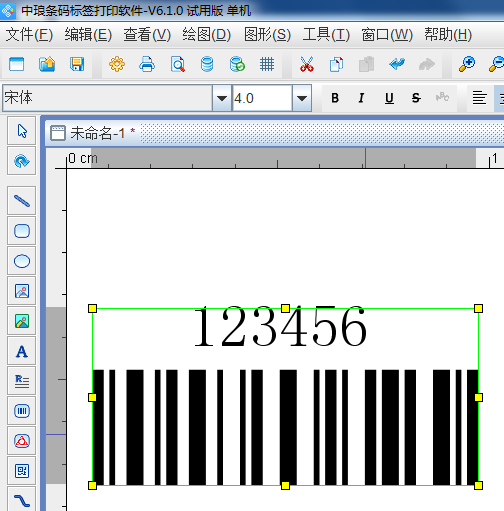Viewport: 504px width, 511px height.
Task: Open database settings cylinder icon
Action: point(207,64)
